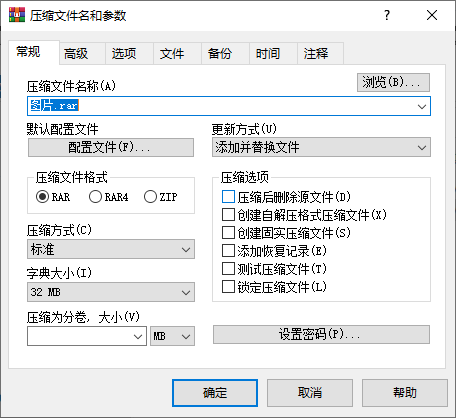Enable 压缩后删除源文件 checkbox
Screen dimensions: 456x418
click(228, 197)
